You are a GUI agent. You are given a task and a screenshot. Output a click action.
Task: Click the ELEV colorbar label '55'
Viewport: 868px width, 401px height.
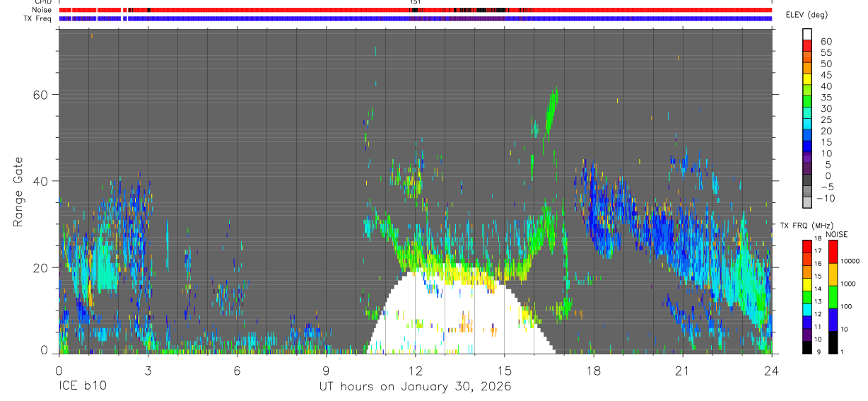(826, 52)
